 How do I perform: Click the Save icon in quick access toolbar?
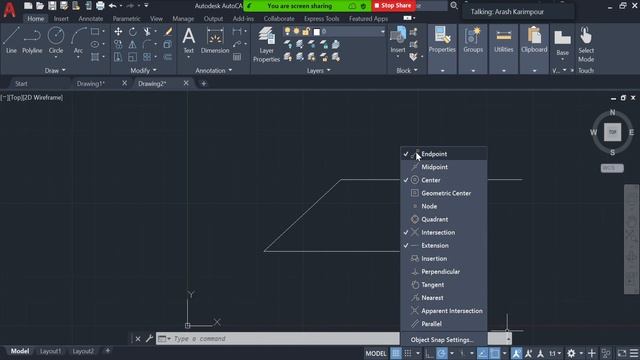point(52,6)
